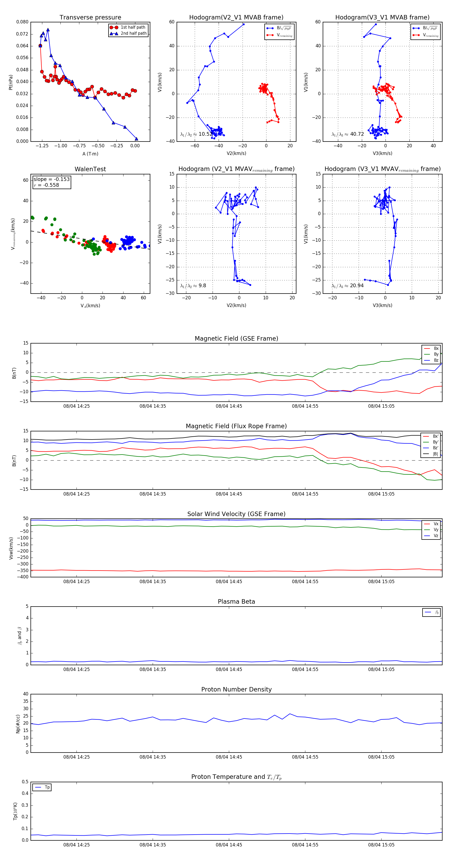This screenshot has width=473, height=868.
Task: Click the "Solar Wind Velocity (GSE Frame)" title
Action: tap(236, 514)
